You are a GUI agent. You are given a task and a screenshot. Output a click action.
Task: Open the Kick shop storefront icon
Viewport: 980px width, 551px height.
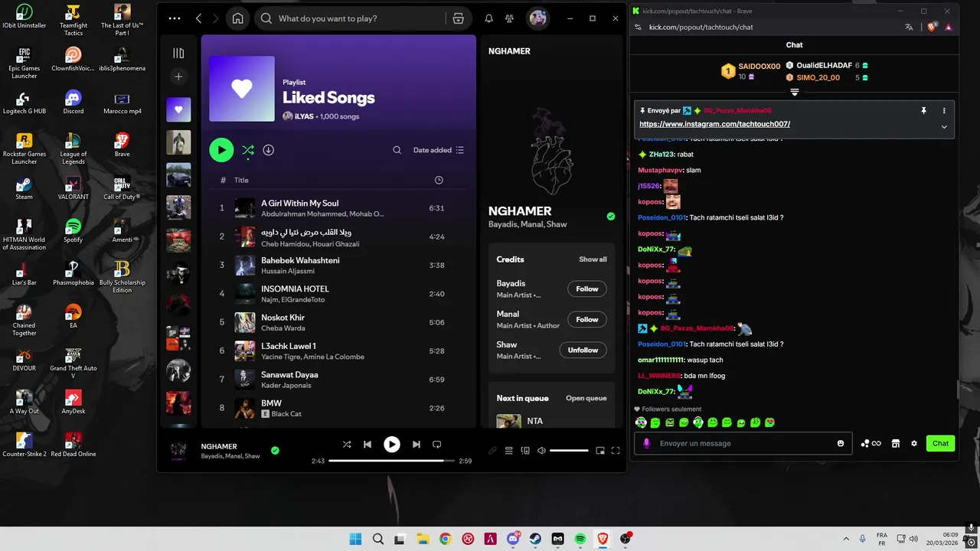coord(895,443)
